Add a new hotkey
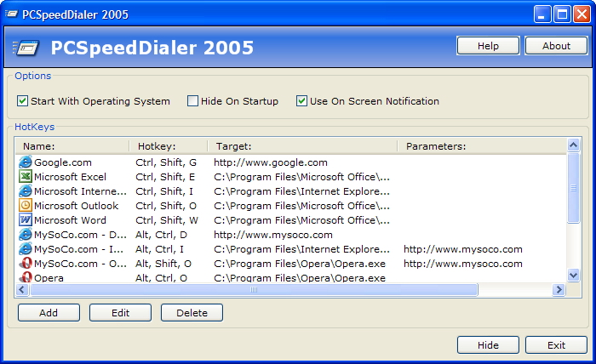This screenshot has width=596, height=364. [x=49, y=313]
